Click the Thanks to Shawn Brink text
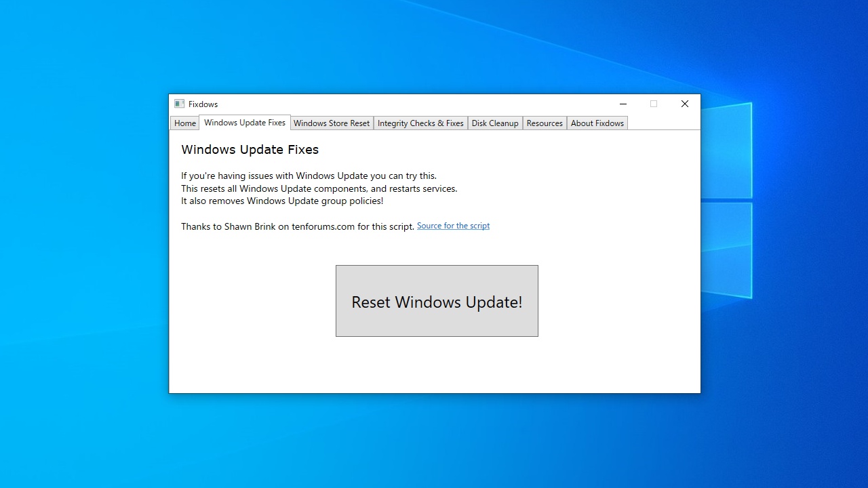This screenshot has width=868, height=488. click(x=298, y=226)
